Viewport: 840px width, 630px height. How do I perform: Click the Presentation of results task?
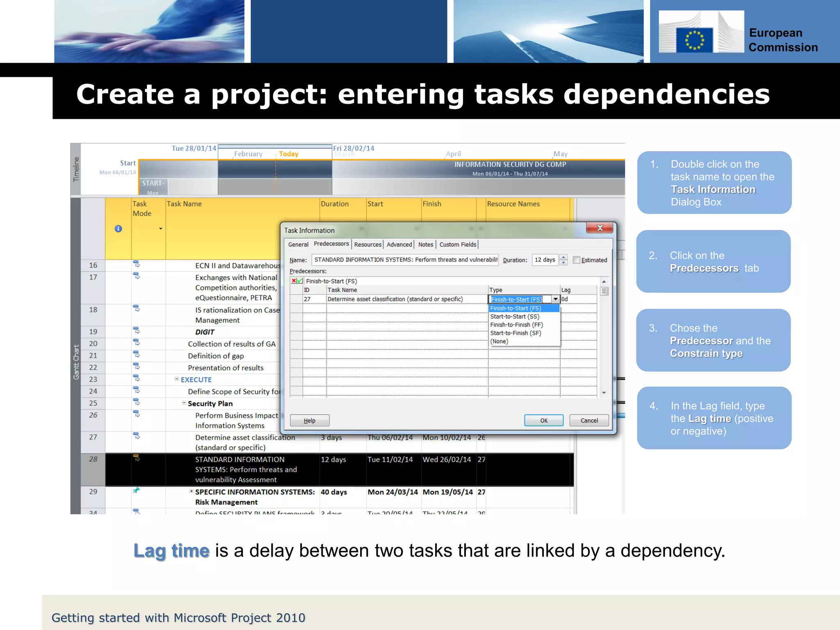click(x=226, y=368)
